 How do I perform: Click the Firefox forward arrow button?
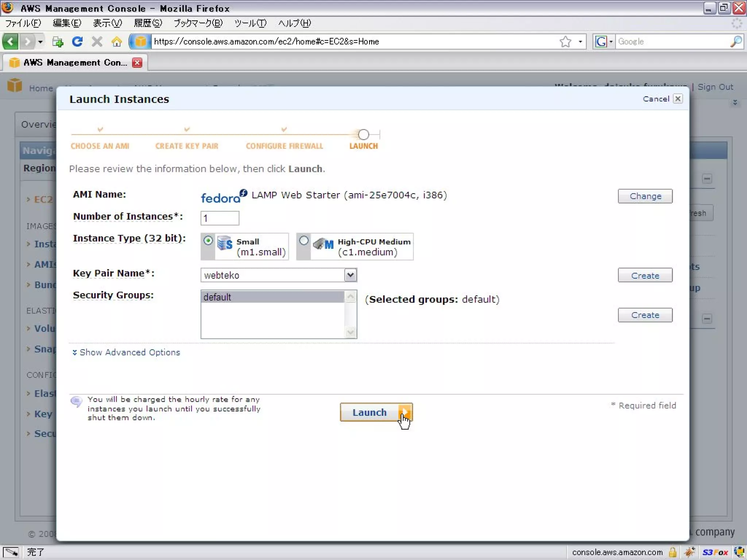pos(27,42)
